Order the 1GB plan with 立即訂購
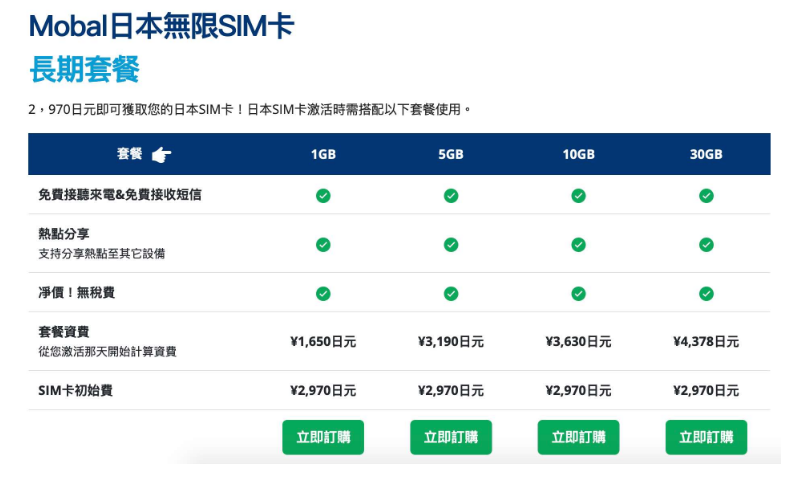 (x=323, y=437)
